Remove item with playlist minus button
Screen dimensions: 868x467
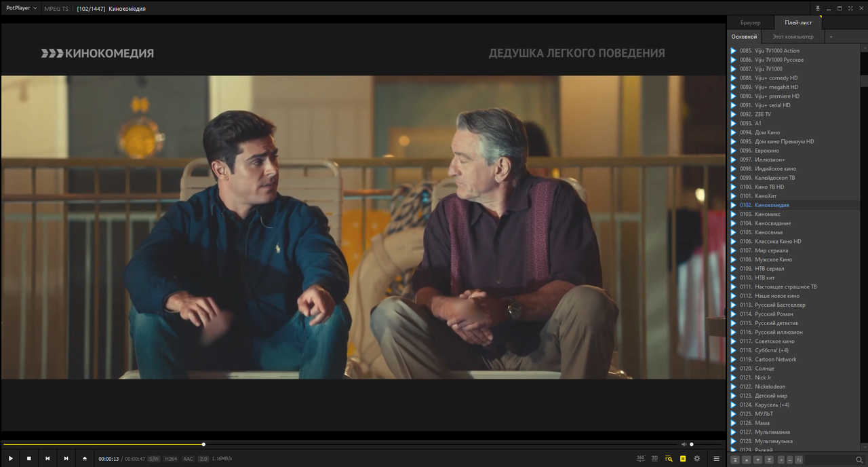point(790,460)
